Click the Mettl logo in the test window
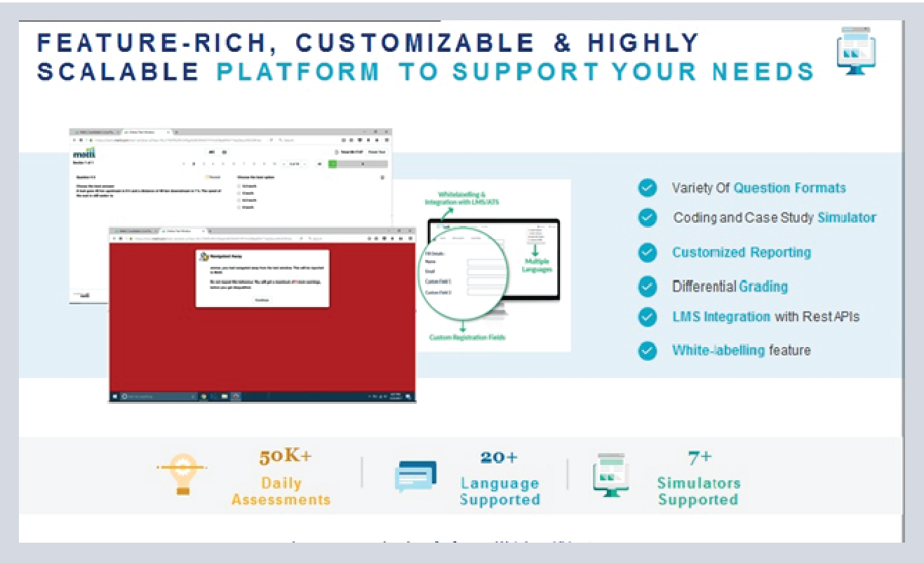 (83, 152)
